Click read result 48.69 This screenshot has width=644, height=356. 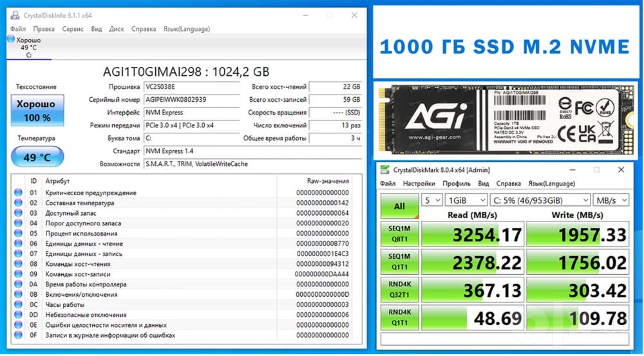pyautogui.click(x=473, y=318)
